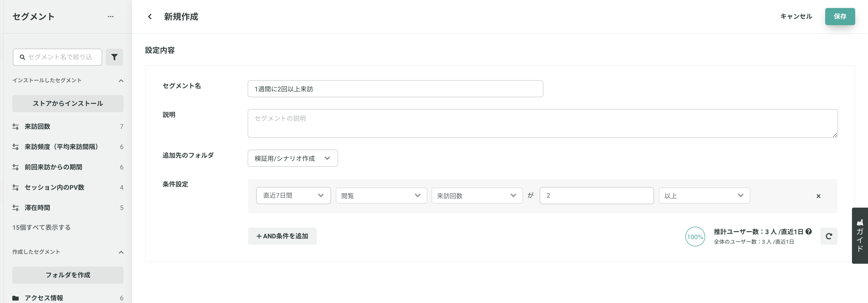Collapse the 作成したセグメント section

(x=121, y=252)
